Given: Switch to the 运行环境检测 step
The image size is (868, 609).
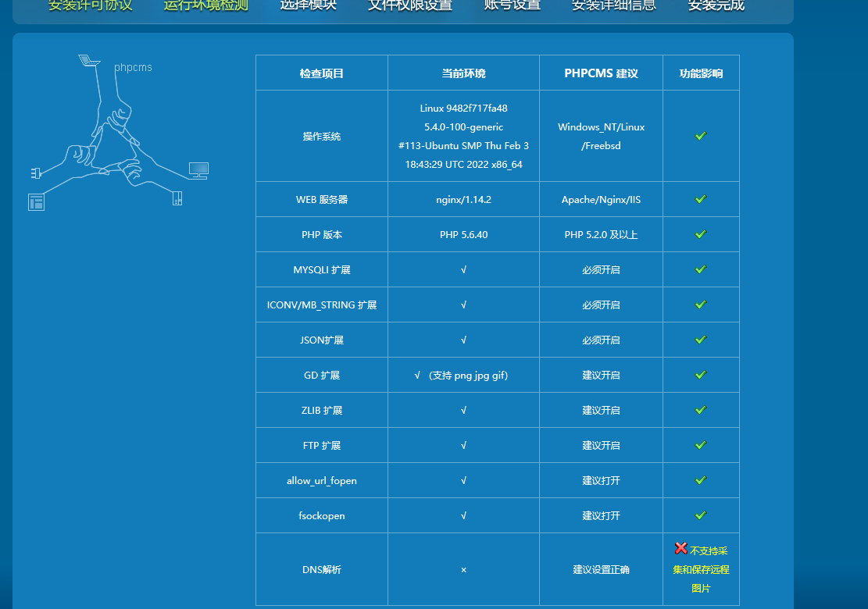Looking at the screenshot, I should [x=205, y=6].
